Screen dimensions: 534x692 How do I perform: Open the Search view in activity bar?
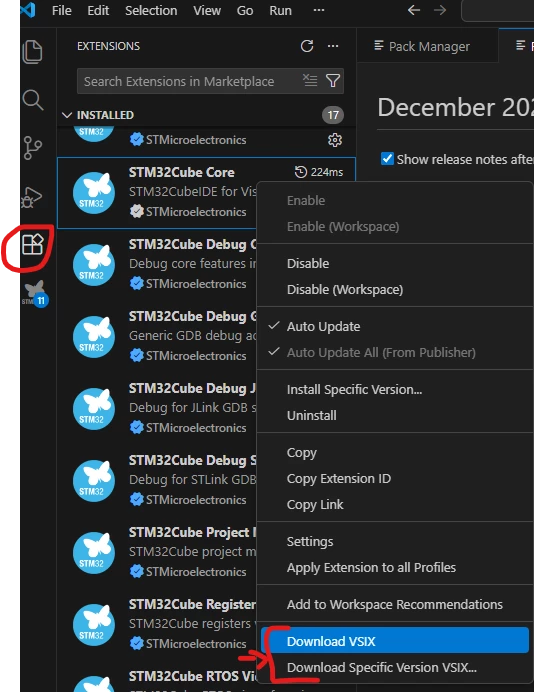click(x=33, y=100)
